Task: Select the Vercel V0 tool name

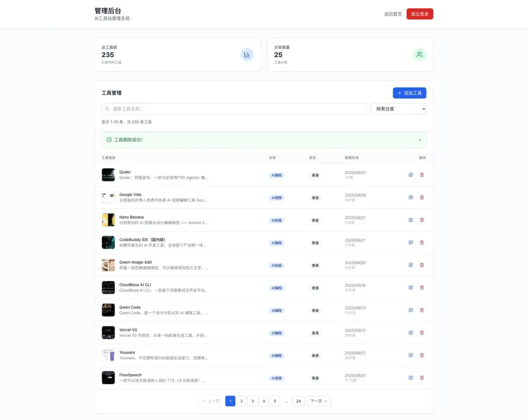Action: pyautogui.click(x=128, y=330)
